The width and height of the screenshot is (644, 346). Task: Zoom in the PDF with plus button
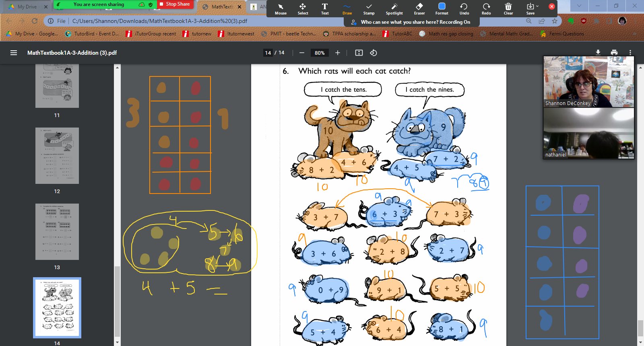point(338,53)
